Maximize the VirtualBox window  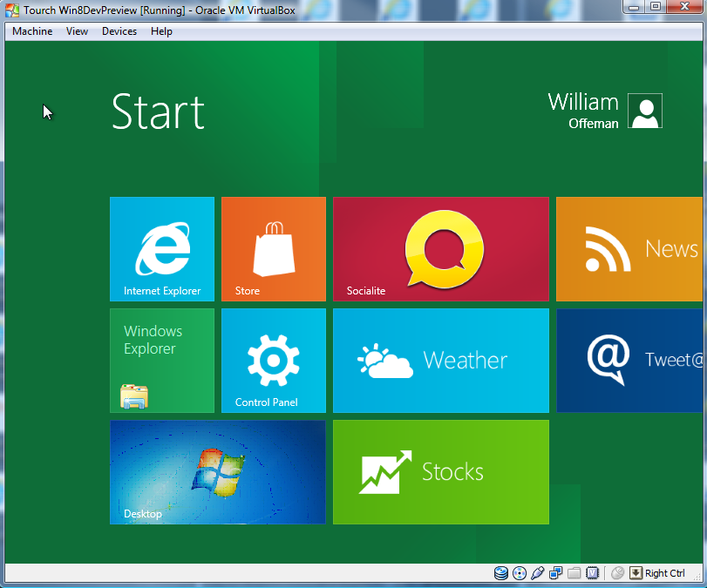(656, 7)
